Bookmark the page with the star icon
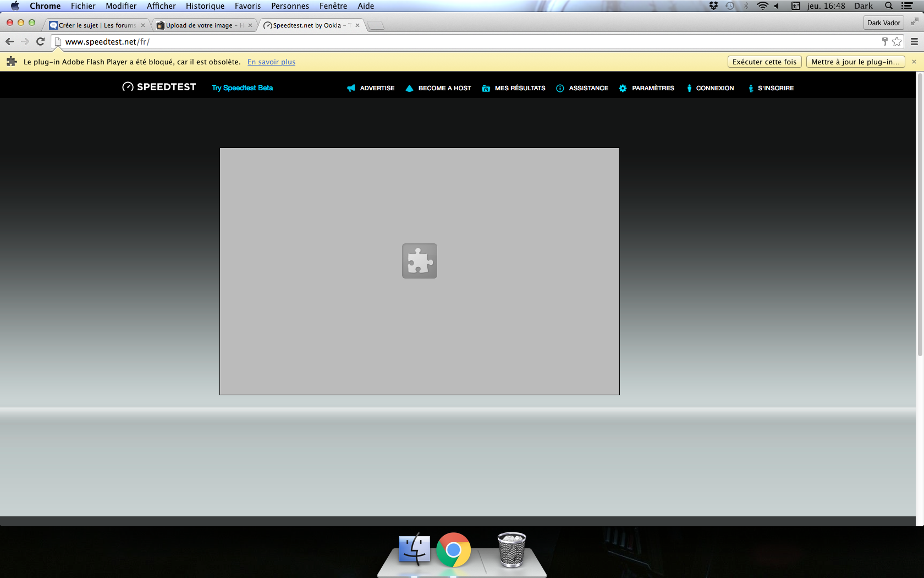The width and height of the screenshot is (924, 578). tap(897, 42)
